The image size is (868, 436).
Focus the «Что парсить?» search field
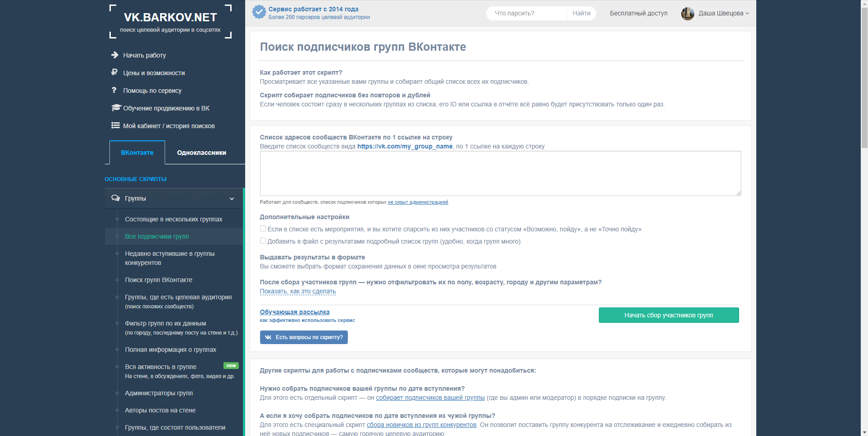tap(527, 13)
